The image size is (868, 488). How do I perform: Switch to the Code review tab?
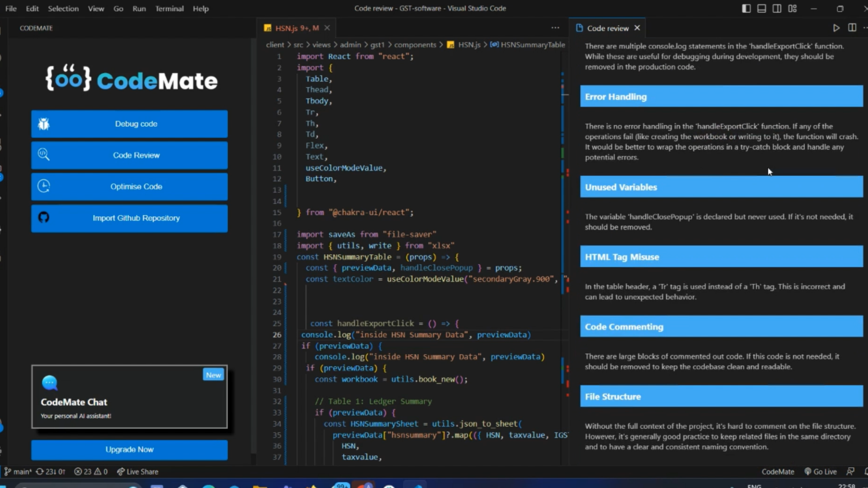(x=608, y=28)
